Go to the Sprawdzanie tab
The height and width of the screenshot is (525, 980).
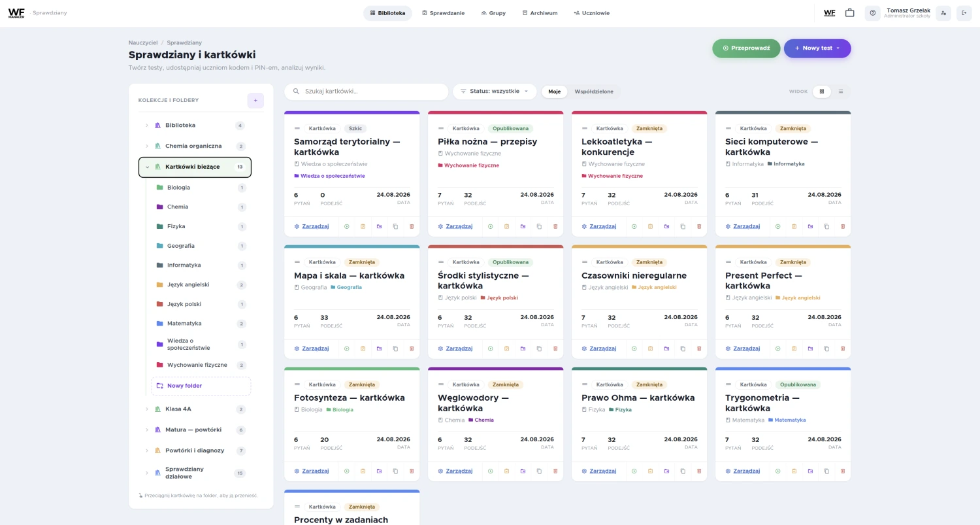coord(443,13)
